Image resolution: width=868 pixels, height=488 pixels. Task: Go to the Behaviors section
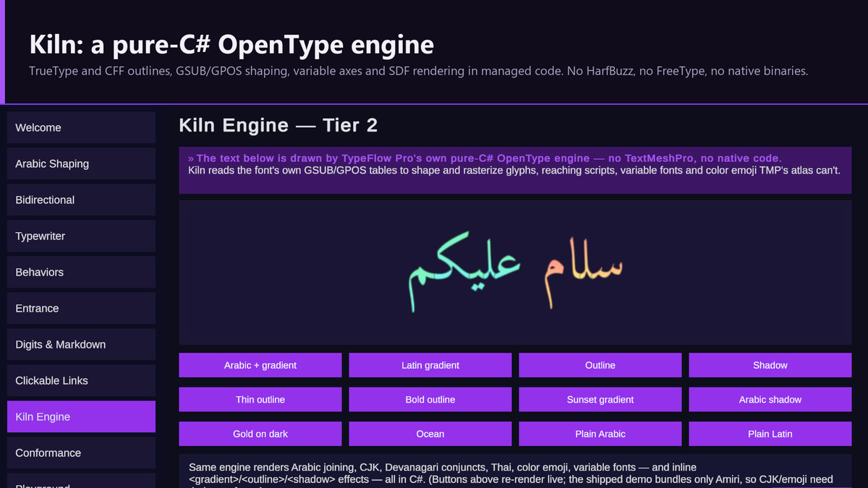pyautogui.click(x=81, y=272)
